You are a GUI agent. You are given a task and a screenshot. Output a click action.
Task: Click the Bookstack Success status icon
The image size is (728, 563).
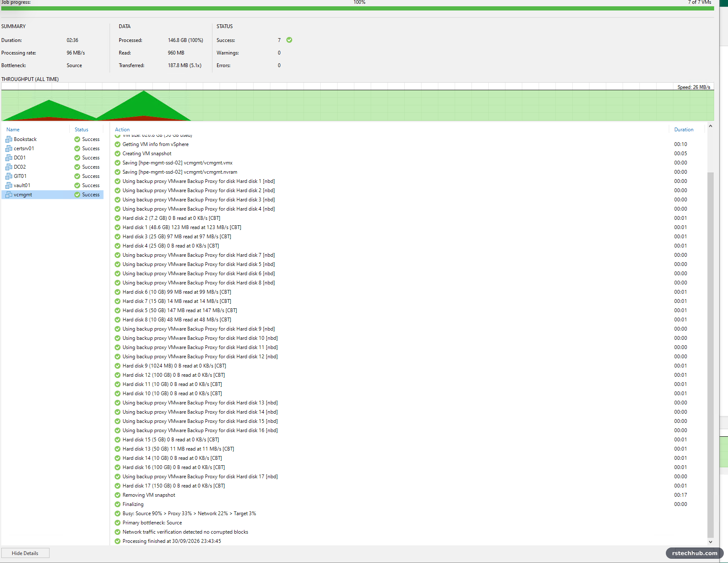click(77, 139)
